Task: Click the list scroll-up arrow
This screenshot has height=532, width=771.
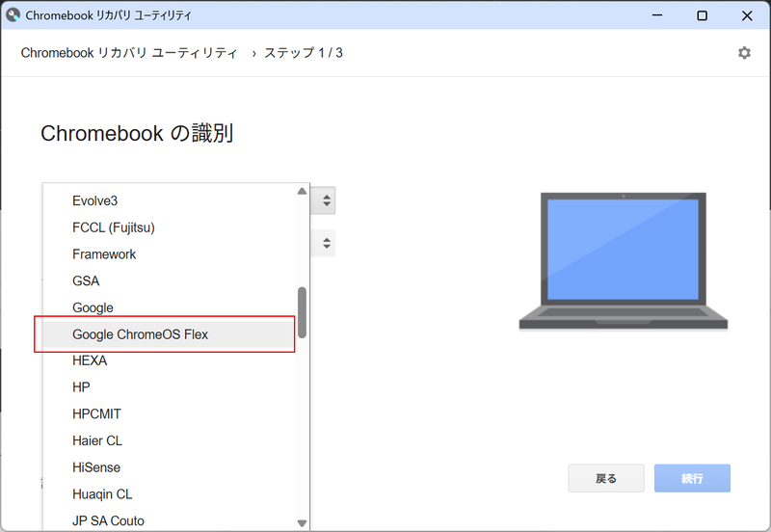Action: pos(302,191)
